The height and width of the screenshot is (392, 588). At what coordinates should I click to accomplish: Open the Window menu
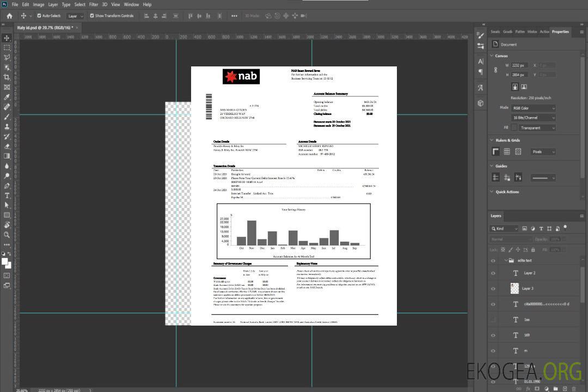(131, 4)
